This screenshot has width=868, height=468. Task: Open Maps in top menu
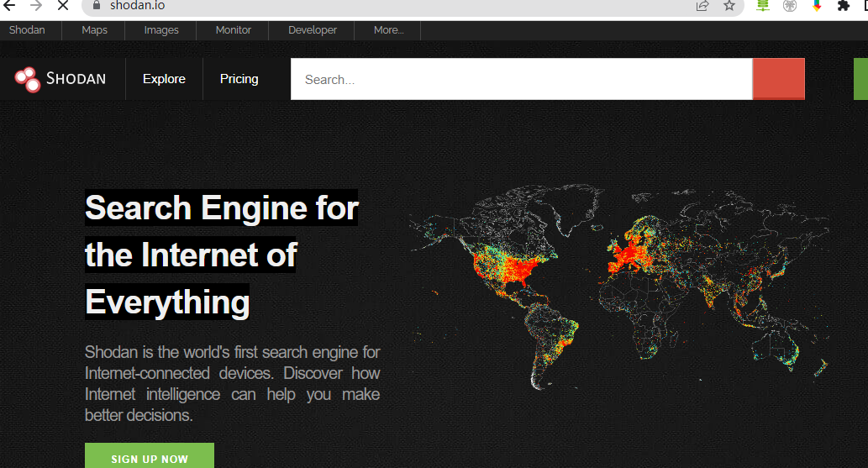click(94, 30)
